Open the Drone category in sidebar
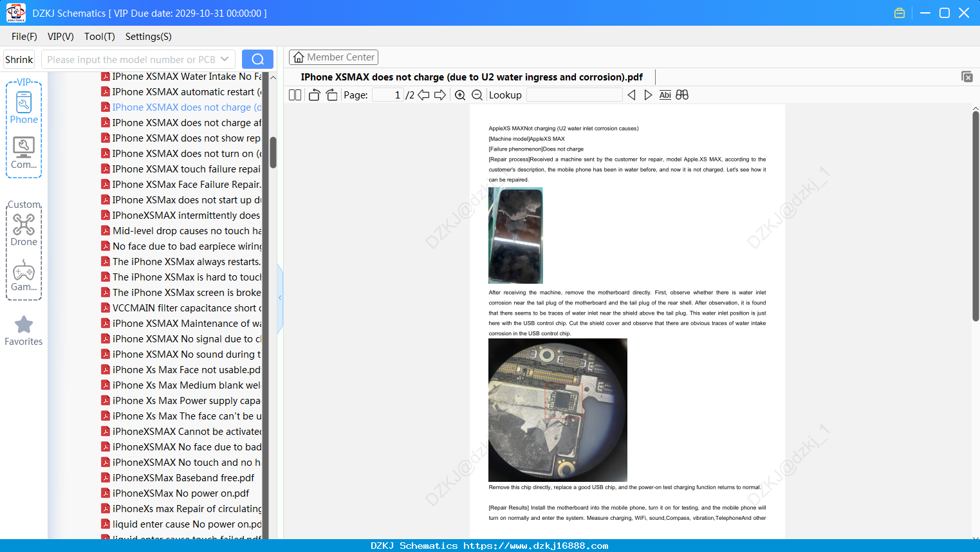The image size is (980, 552). coord(24,230)
